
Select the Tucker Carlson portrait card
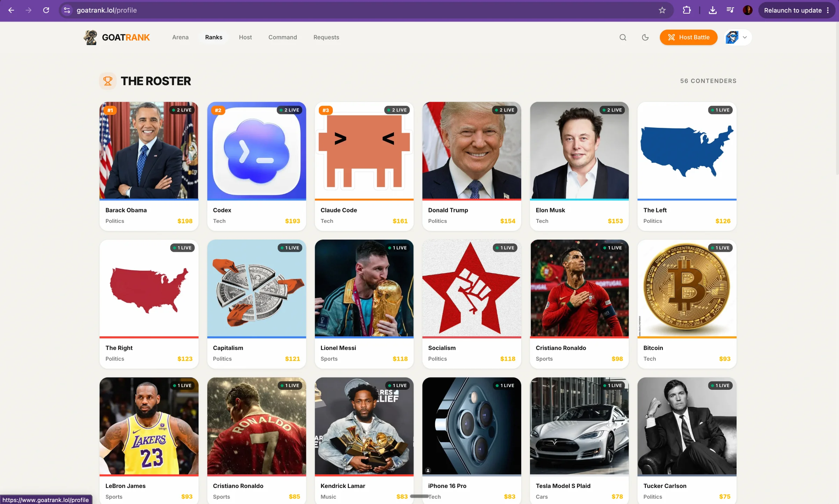point(687,441)
